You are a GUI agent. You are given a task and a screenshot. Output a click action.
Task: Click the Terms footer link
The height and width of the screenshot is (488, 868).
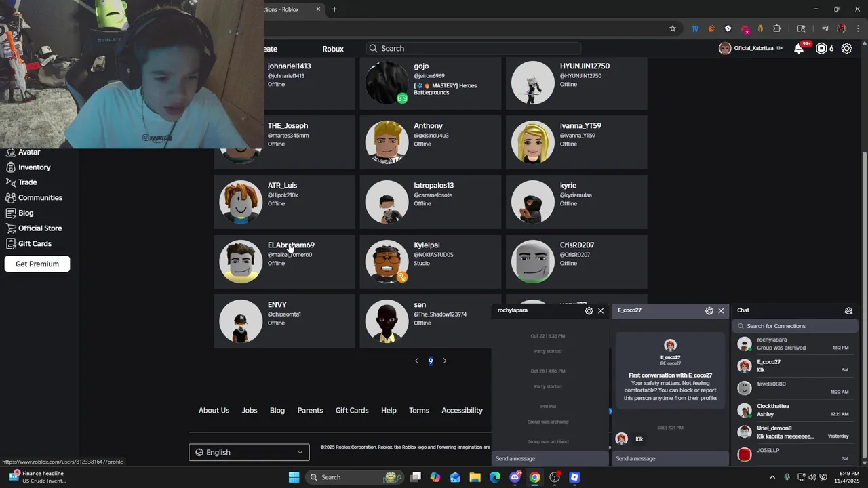419,411
